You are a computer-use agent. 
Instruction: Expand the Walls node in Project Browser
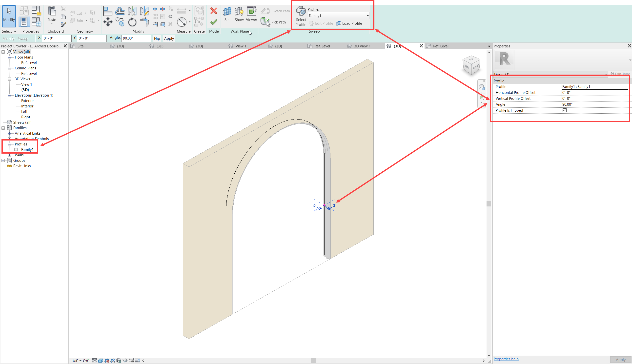[x=10, y=155]
